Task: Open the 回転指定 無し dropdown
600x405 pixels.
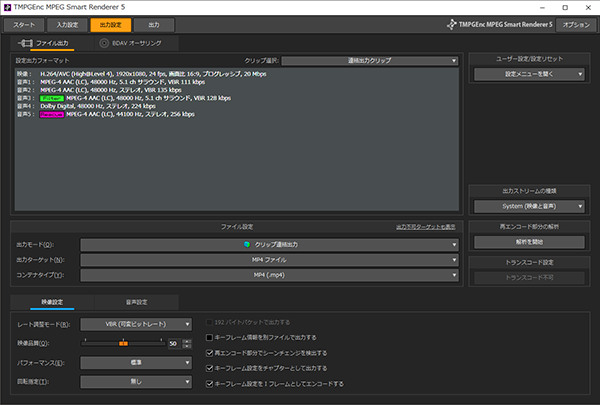Action: 136,382
